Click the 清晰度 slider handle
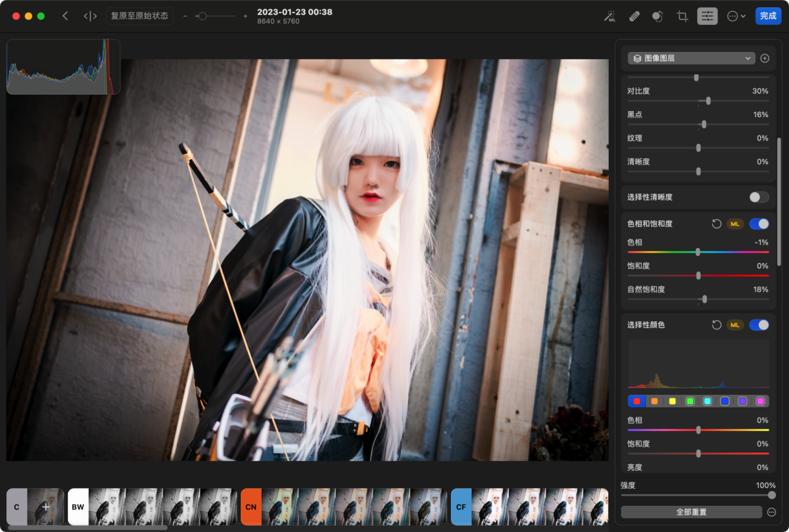The width and height of the screenshot is (789, 532). click(x=698, y=172)
